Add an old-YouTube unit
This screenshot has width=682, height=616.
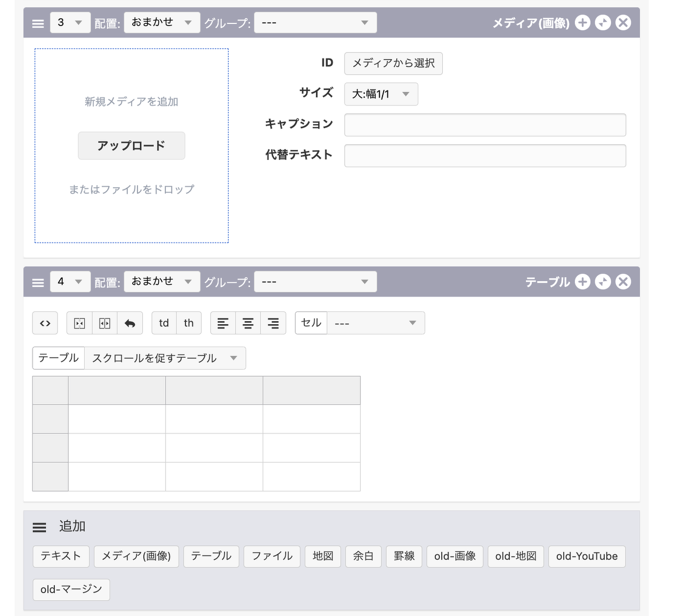587,556
